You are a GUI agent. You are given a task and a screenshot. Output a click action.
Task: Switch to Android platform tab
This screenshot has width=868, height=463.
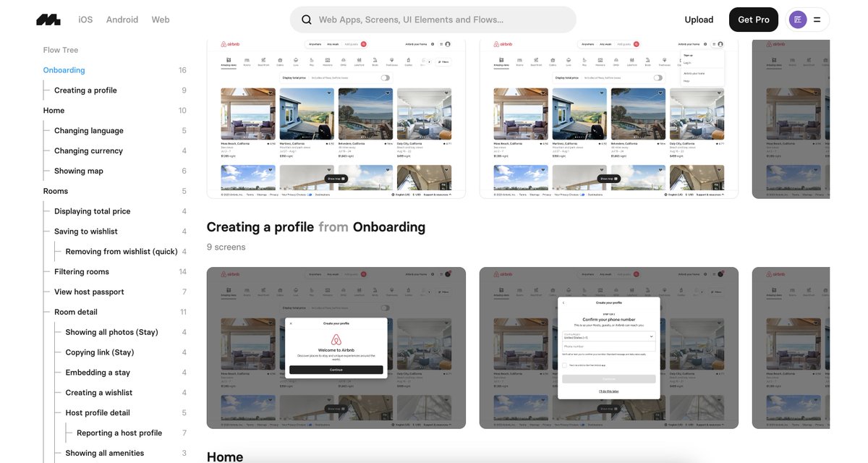click(x=122, y=20)
